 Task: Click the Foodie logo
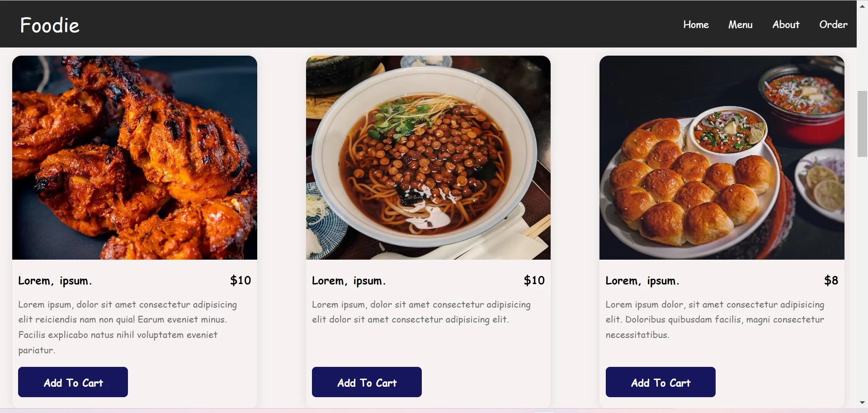click(49, 25)
